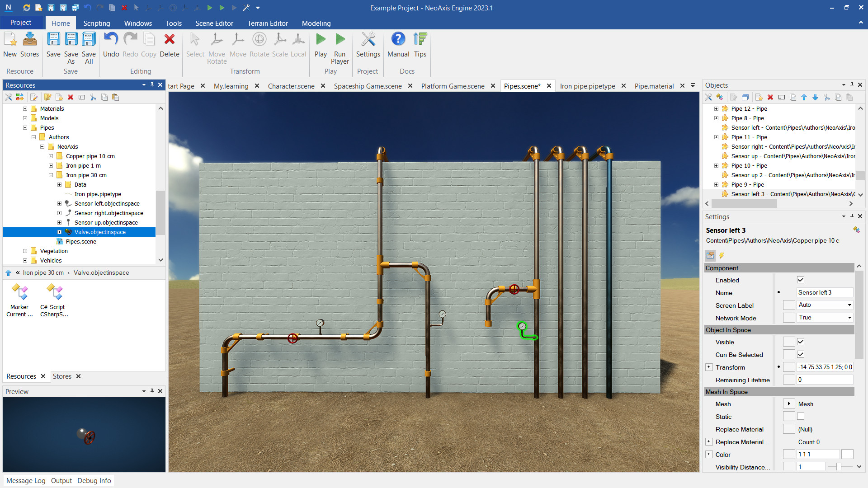Click the Name input field

tap(824, 293)
